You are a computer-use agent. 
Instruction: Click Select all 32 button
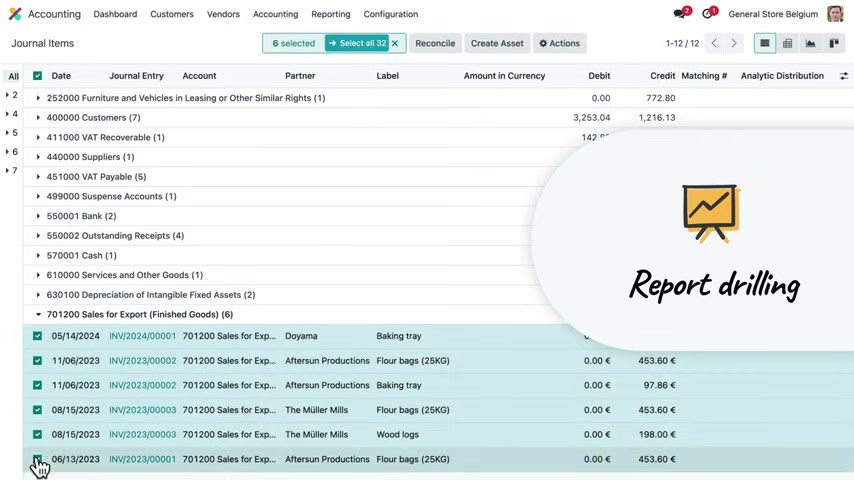pos(357,43)
